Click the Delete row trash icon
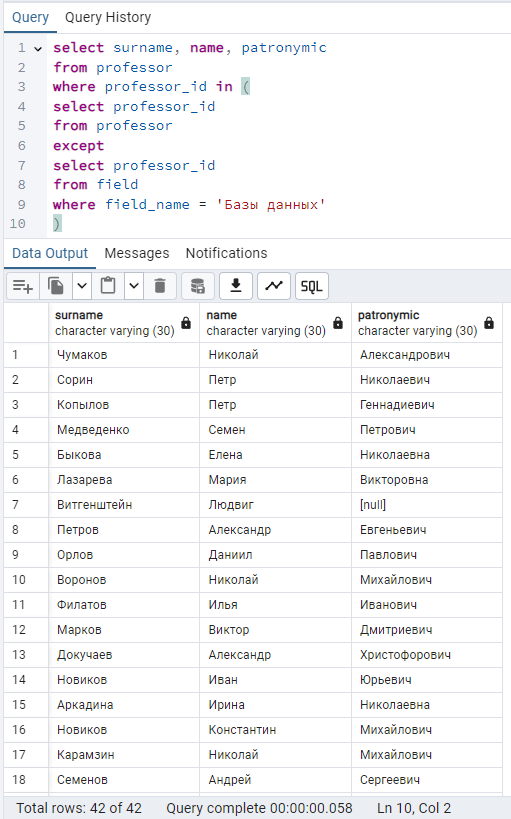Viewport: 511px width, 819px height. (160, 286)
